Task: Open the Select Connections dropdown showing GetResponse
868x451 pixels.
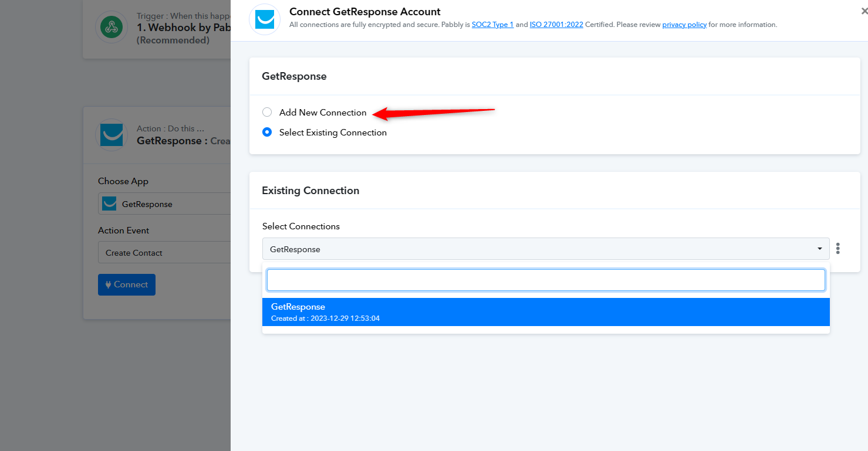Action: tap(546, 249)
